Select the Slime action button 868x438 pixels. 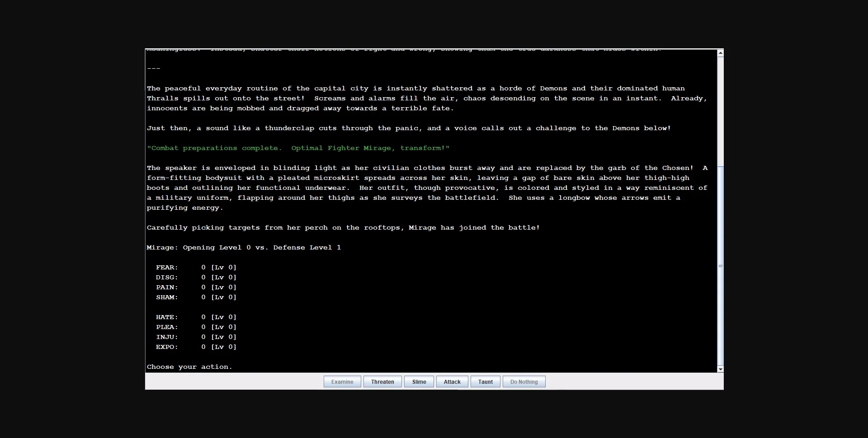coord(419,382)
